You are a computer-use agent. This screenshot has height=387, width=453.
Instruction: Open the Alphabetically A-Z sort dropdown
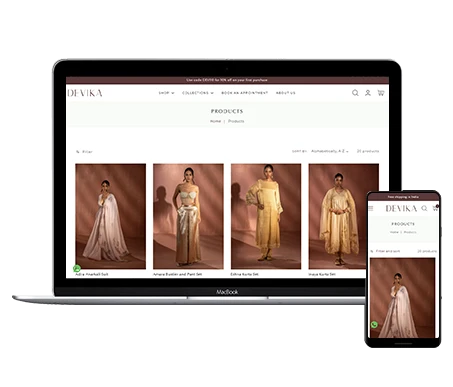pos(330,151)
